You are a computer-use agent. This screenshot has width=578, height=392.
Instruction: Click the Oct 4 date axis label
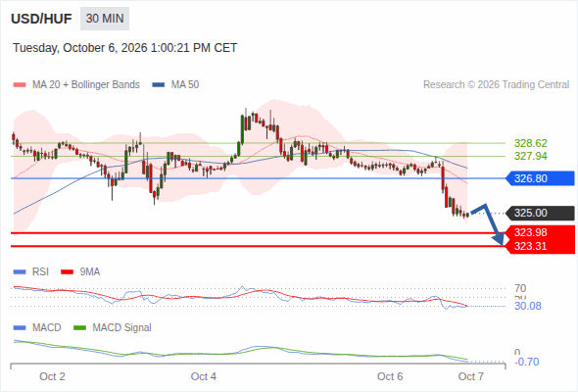click(x=204, y=376)
